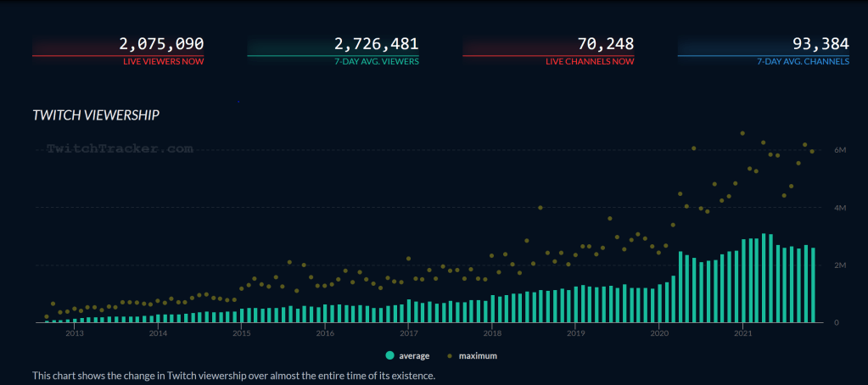Click the chart description text below legend
Screen dimensions: 868x385
pyautogui.click(x=233, y=375)
